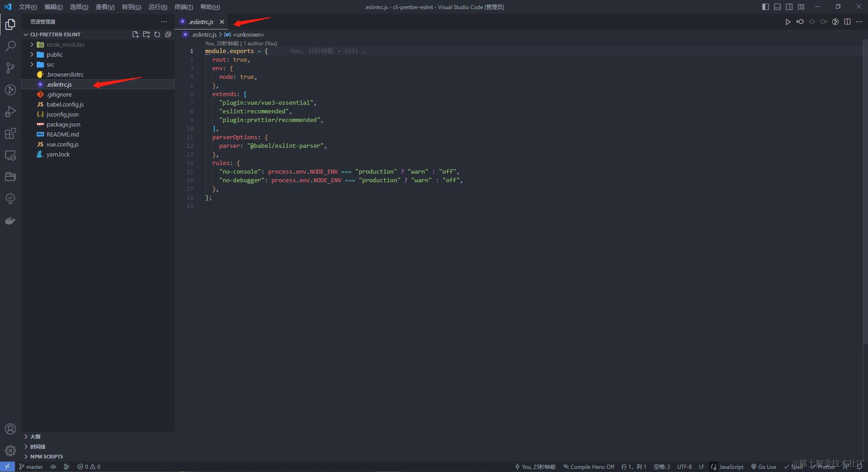
Task: Open the Extensions view
Action: (10, 133)
